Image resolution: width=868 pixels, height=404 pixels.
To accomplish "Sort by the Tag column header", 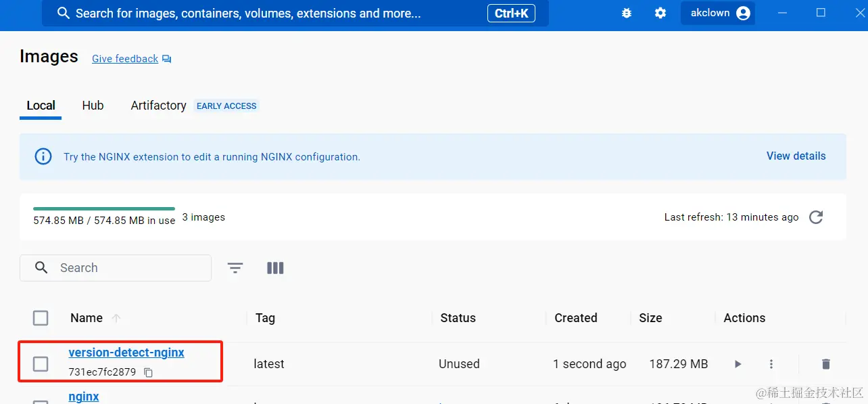I will click(x=265, y=318).
